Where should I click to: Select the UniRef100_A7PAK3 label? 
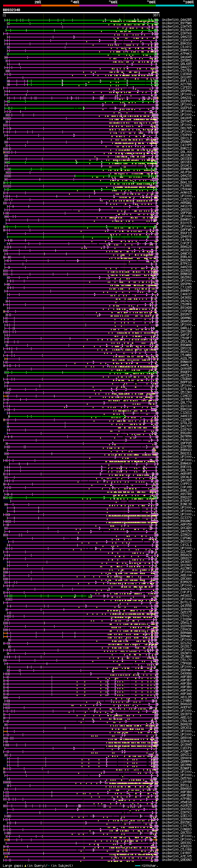coord(177,54)
